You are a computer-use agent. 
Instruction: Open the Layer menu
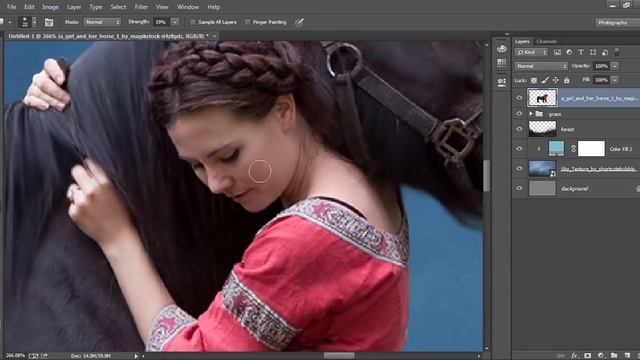point(74,7)
